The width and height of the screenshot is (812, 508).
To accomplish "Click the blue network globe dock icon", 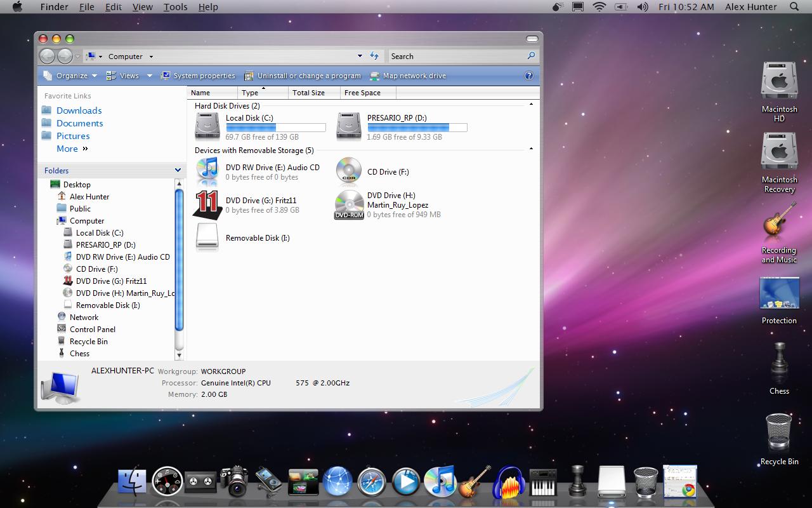I will [x=337, y=481].
